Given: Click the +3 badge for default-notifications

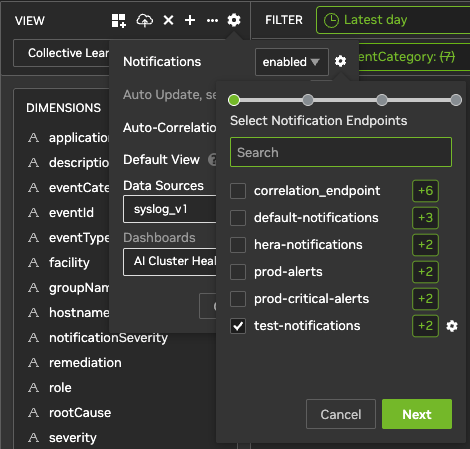Looking at the screenshot, I should (x=425, y=218).
